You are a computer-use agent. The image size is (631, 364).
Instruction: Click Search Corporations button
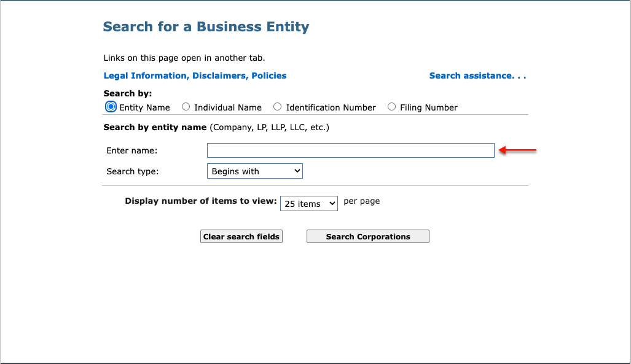coord(368,236)
